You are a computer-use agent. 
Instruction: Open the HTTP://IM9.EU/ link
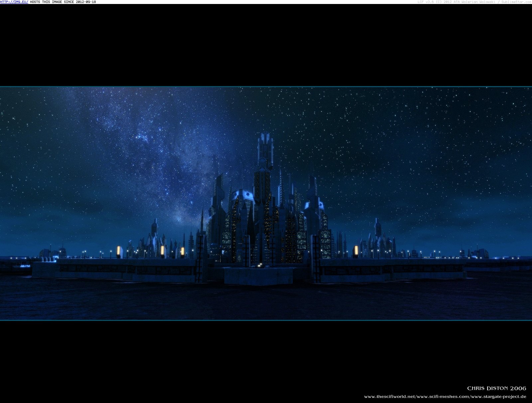click(14, 2)
